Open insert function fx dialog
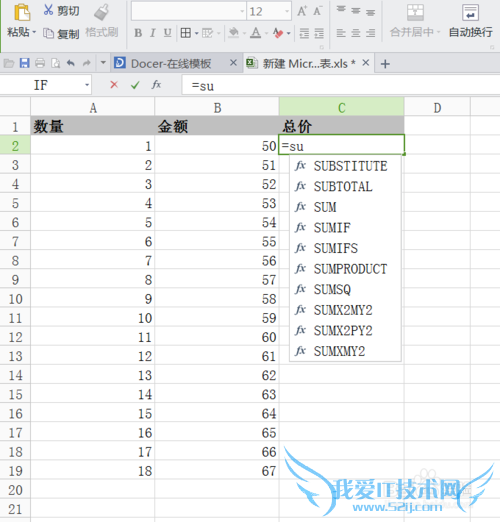The width and height of the screenshot is (500, 522). [156, 85]
